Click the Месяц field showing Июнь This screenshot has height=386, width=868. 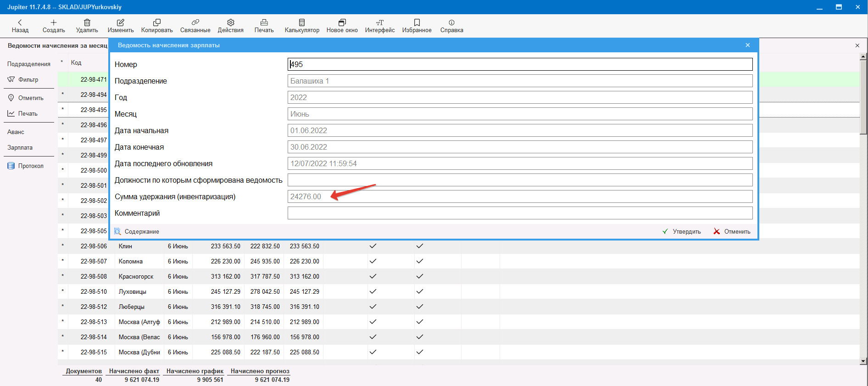(520, 114)
